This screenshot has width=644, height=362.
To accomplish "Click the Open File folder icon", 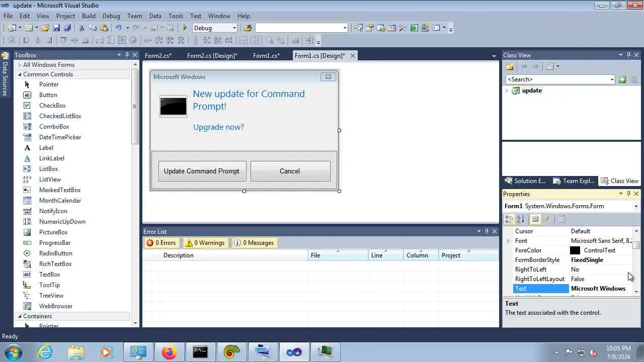I will click(45, 28).
